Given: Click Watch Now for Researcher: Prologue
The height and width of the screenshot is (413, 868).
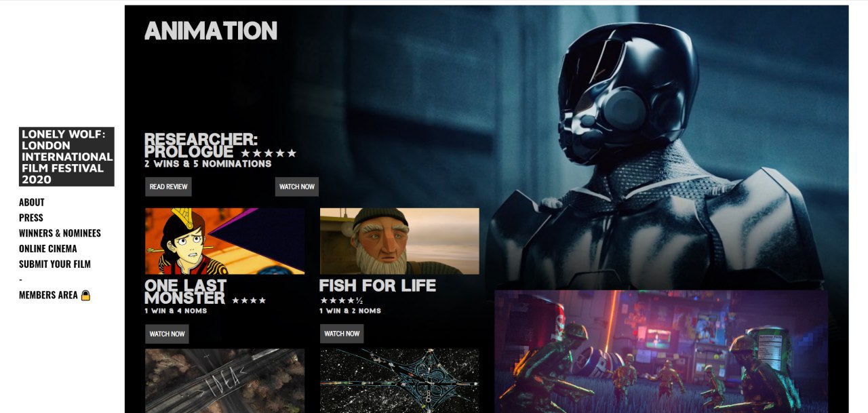Looking at the screenshot, I should [297, 186].
